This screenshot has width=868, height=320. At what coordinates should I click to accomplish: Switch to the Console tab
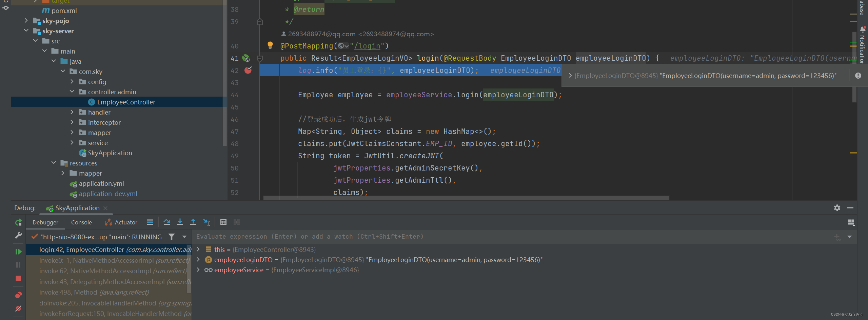[x=81, y=222]
